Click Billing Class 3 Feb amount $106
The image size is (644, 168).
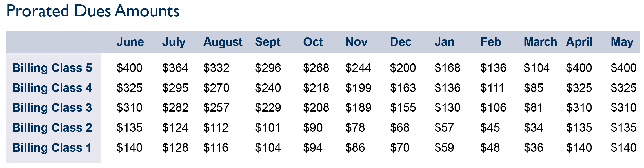tap(493, 108)
